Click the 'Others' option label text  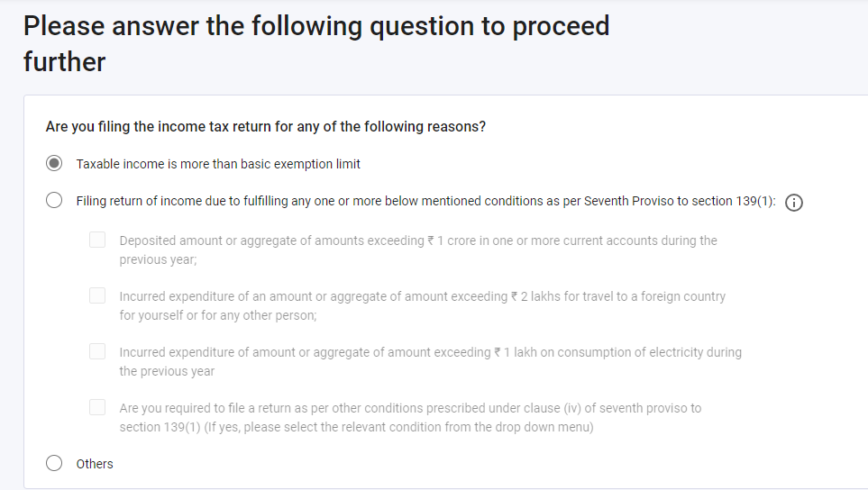(95, 464)
